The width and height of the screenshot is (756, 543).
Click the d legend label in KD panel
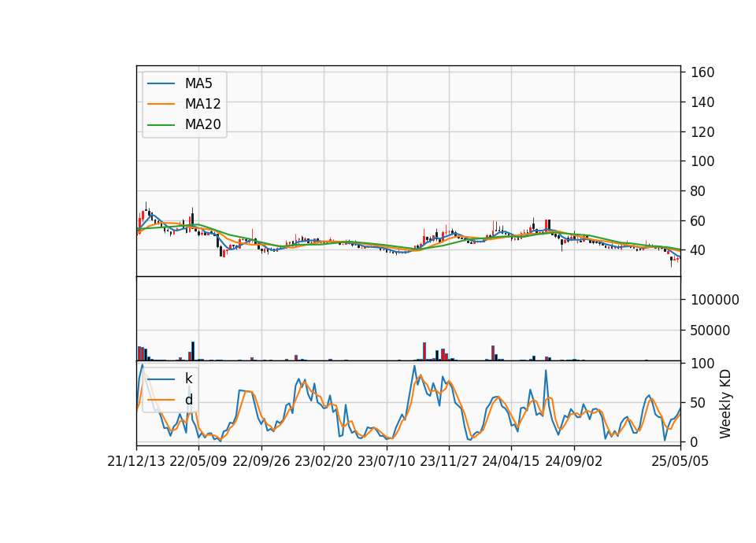coord(188,400)
